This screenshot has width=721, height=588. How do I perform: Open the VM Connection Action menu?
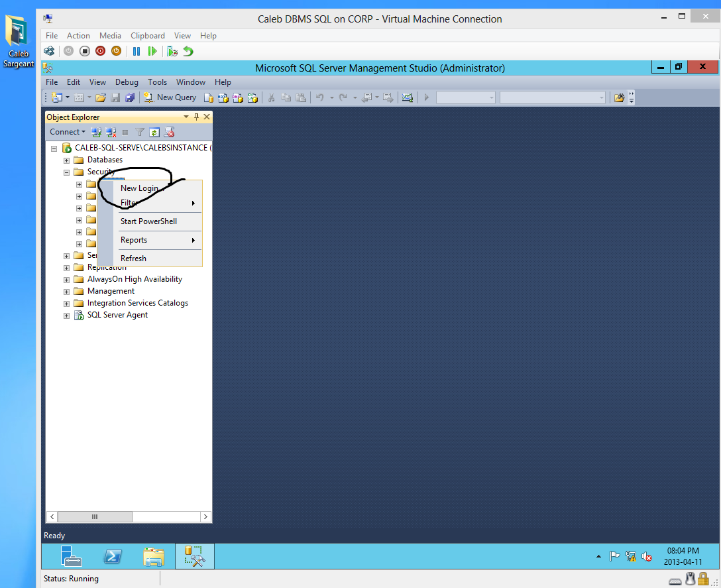coord(78,35)
